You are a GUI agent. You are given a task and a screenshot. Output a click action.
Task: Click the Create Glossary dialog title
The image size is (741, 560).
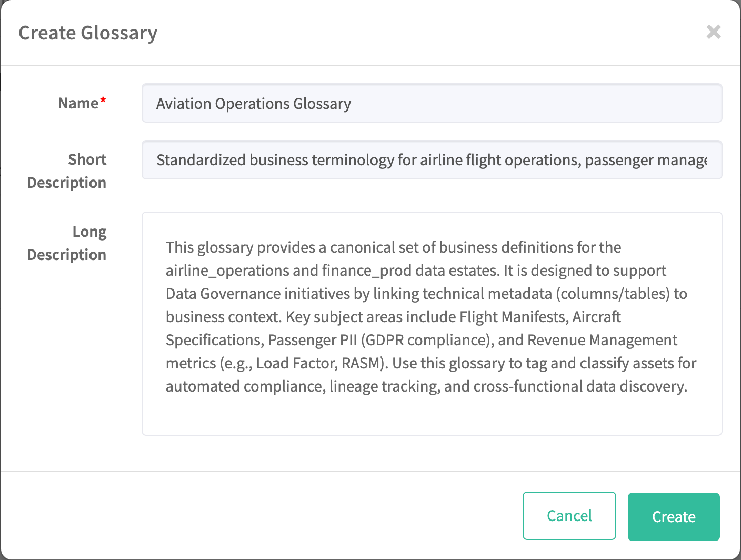pos(88,33)
